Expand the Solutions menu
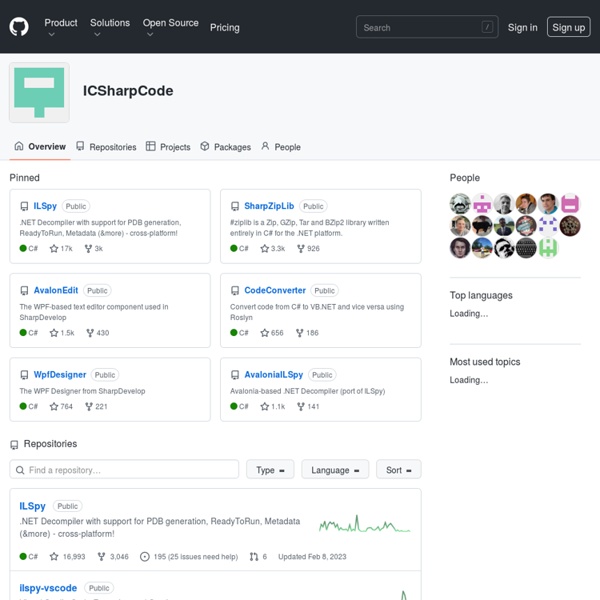The width and height of the screenshot is (600, 600). coord(110,27)
